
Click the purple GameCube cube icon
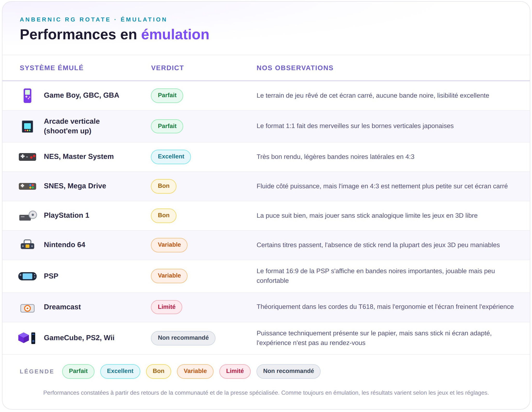pos(24,338)
